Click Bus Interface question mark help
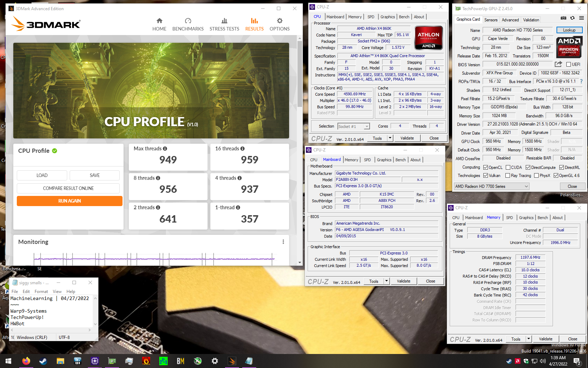Viewport: 588px width, 368px height. point(581,81)
